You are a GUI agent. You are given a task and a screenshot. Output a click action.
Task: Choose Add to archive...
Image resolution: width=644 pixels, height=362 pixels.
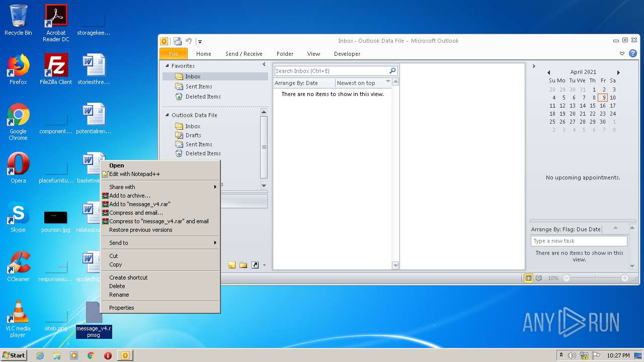(160, 196)
